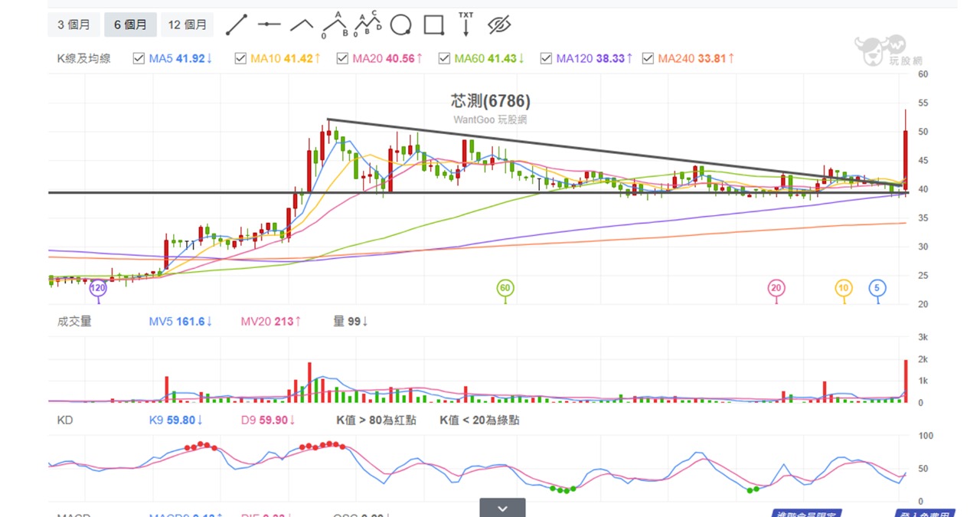Click the 20-day marker on chart

tap(776, 288)
